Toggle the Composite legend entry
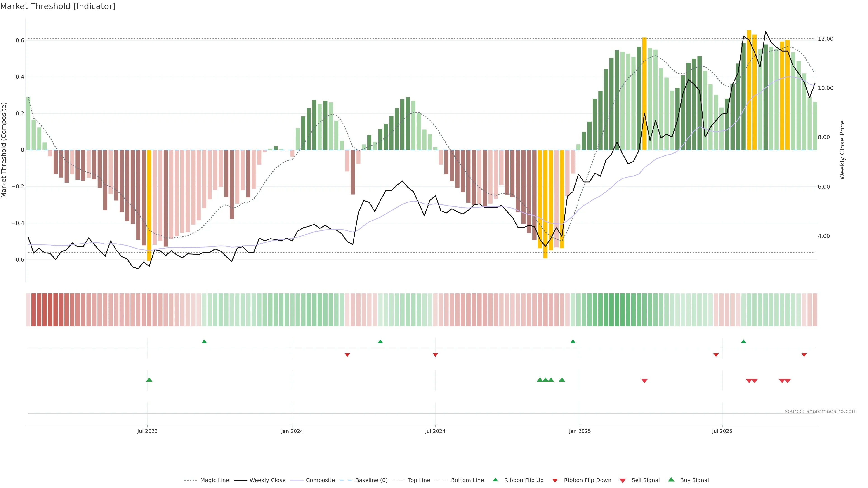Viewport: 868px width, 488px height. tap(320, 480)
